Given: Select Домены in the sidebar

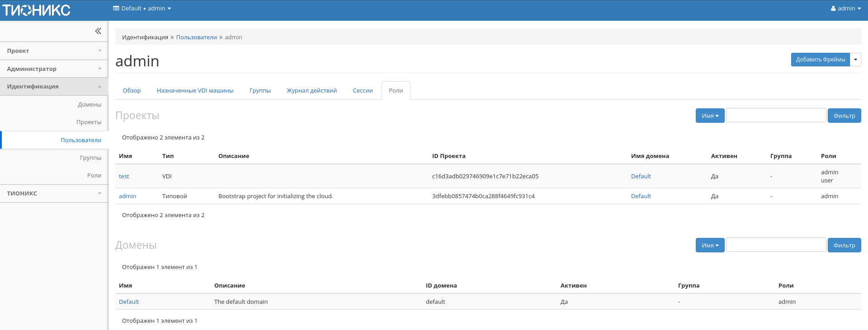Looking at the screenshot, I should point(90,105).
